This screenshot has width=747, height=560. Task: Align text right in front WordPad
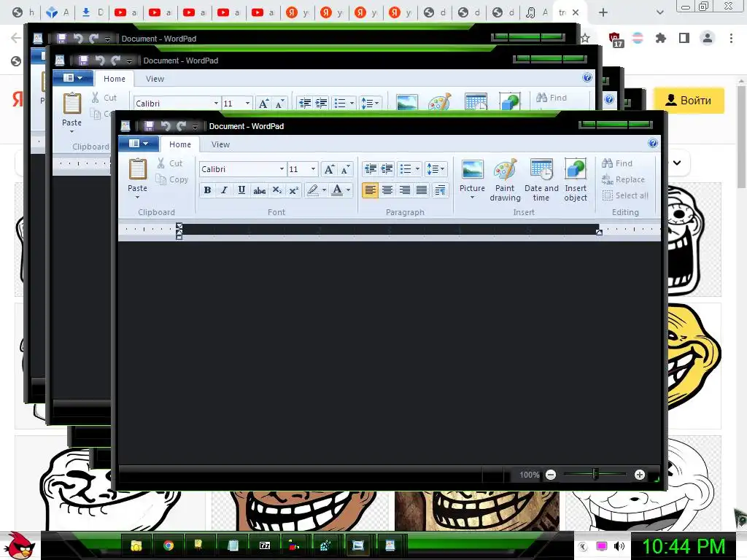(404, 190)
